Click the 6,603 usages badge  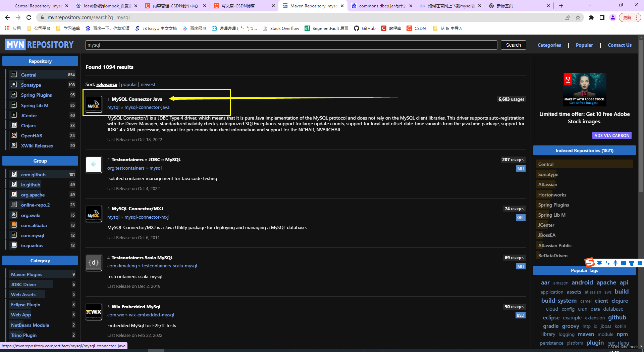pos(511,99)
